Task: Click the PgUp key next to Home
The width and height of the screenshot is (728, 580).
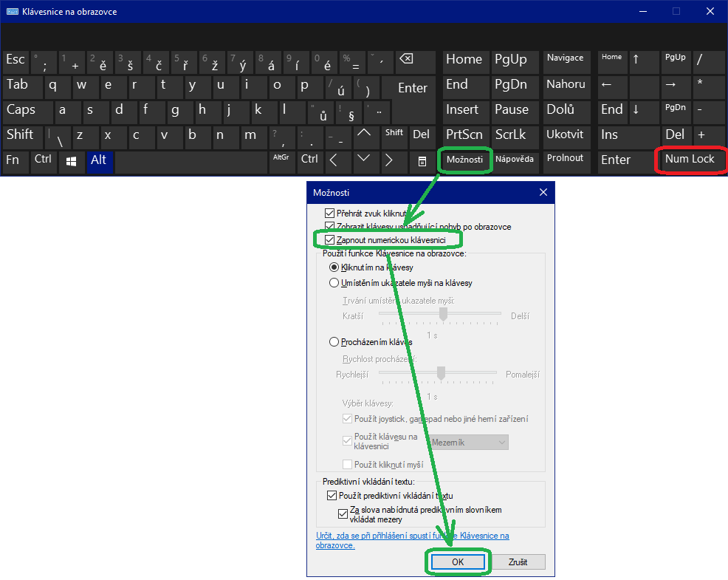Action: [x=515, y=62]
